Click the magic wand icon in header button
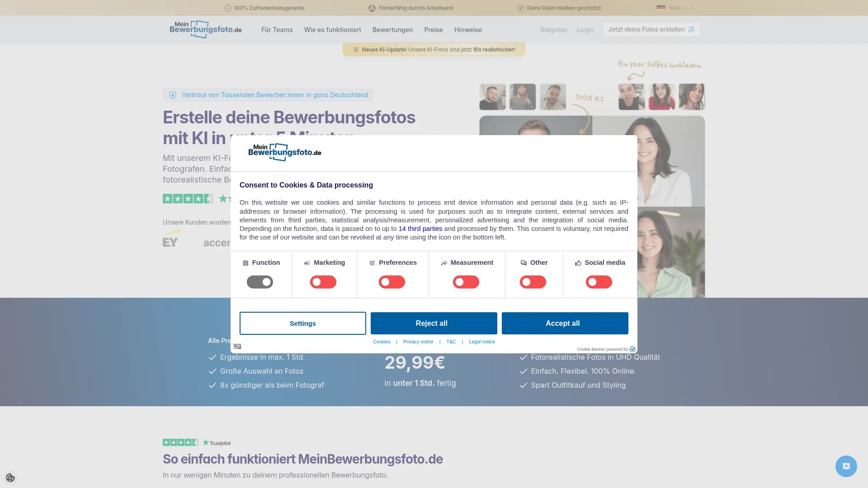This screenshot has width=868, height=488. pos(691,29)
